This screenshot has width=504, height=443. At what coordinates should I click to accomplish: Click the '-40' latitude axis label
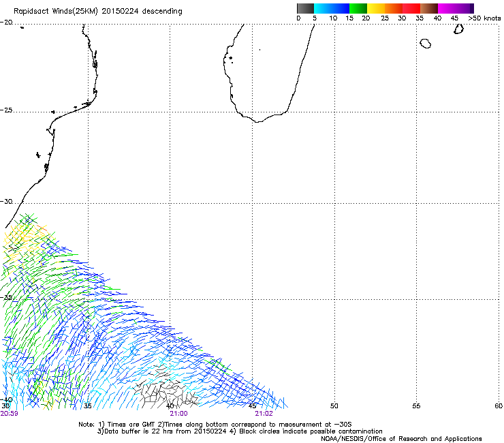(6, 400)
